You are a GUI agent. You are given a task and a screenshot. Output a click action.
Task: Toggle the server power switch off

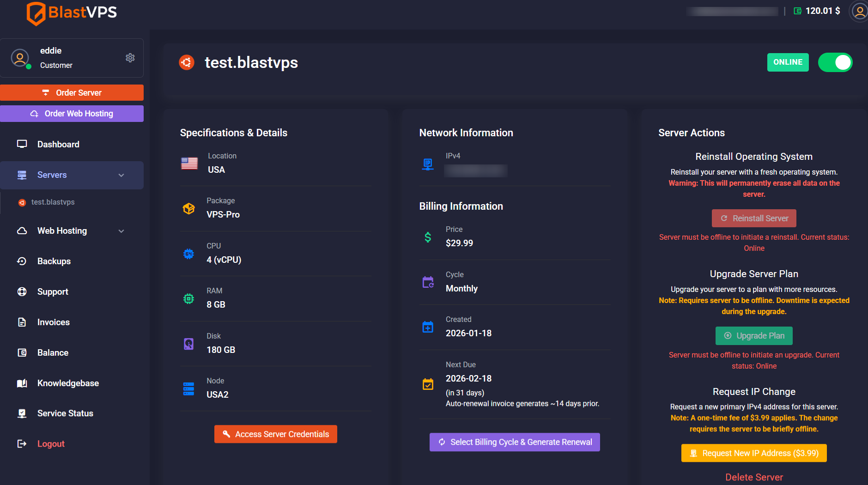[835, 62]
